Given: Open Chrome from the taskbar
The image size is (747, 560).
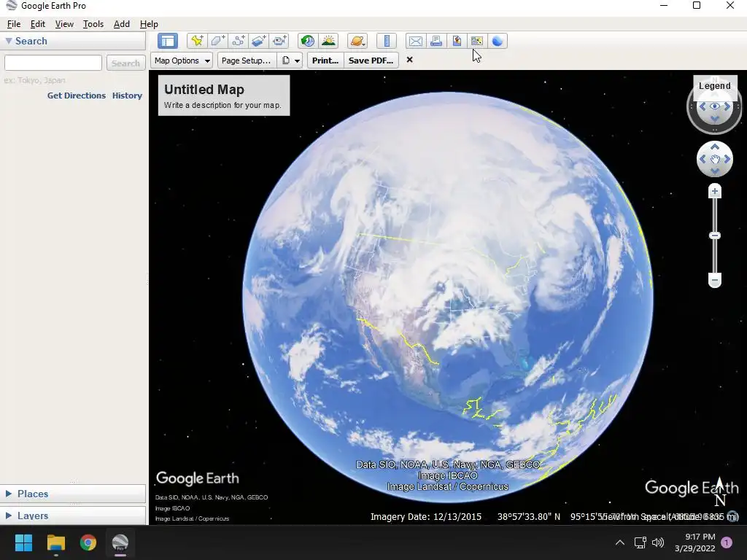Looking at the screenshot, I should (x=88, y=542).
